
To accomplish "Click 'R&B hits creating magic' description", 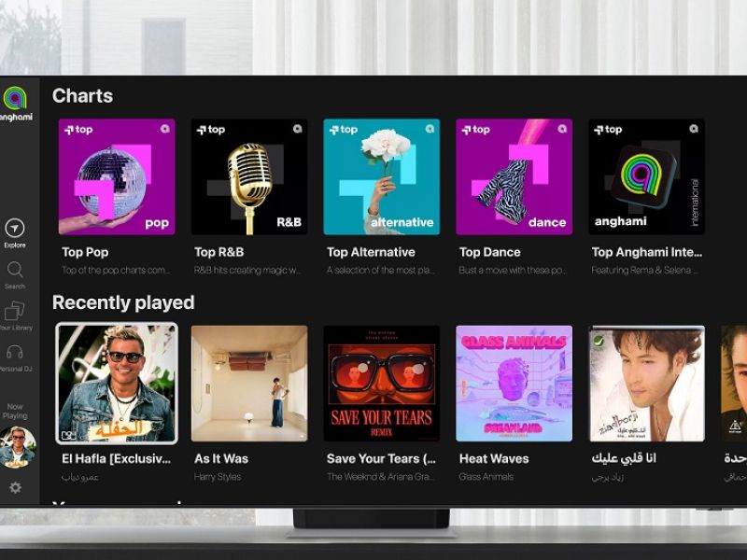I will click(247, 270).
